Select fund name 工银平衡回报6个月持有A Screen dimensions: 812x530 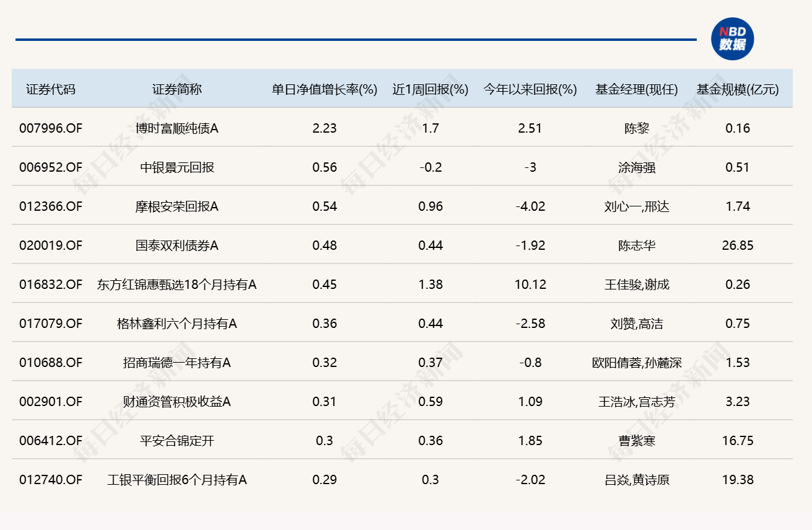[x=177, y=480]
